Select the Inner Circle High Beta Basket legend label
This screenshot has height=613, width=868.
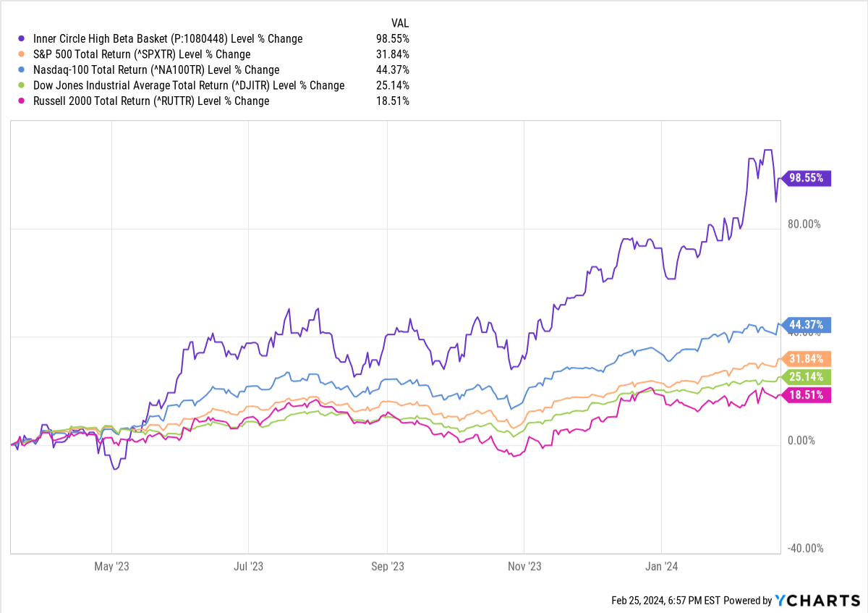[x=168, y=39]
